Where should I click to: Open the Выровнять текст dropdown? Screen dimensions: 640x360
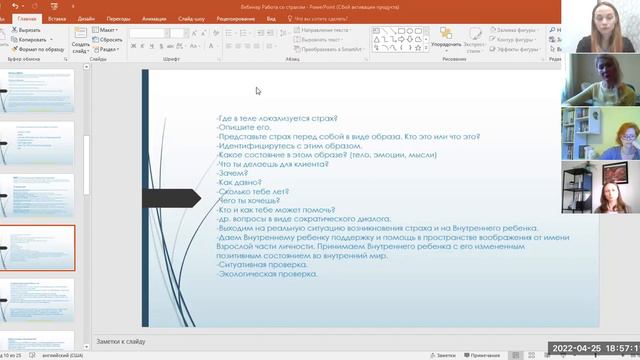tap(318, 40)
